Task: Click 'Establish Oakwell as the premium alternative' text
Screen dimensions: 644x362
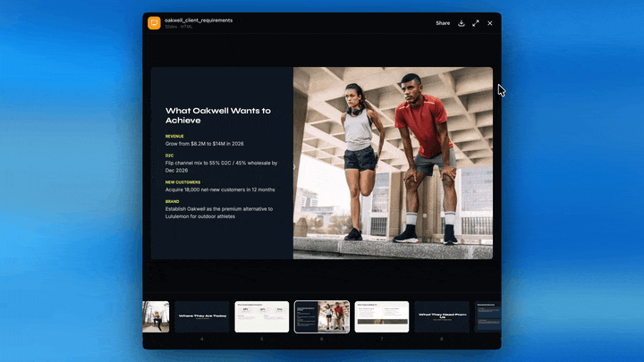Action: [x=219, y=213]
